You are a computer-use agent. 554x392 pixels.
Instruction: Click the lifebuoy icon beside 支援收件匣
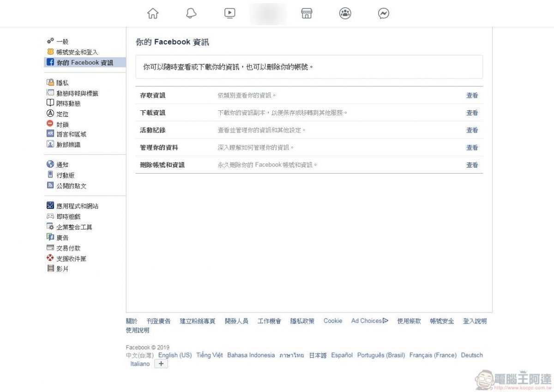click(x=50, y=258)
